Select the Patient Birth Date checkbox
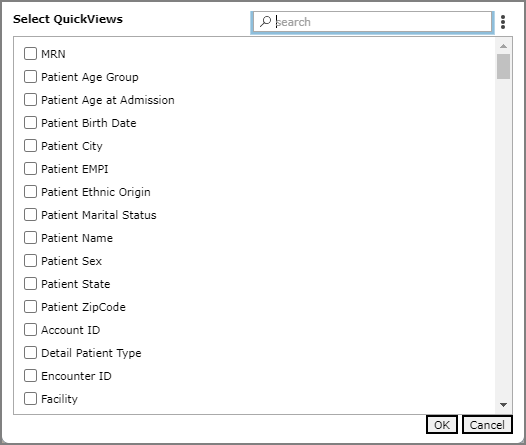The image size is (526, 445). point(30,123)
